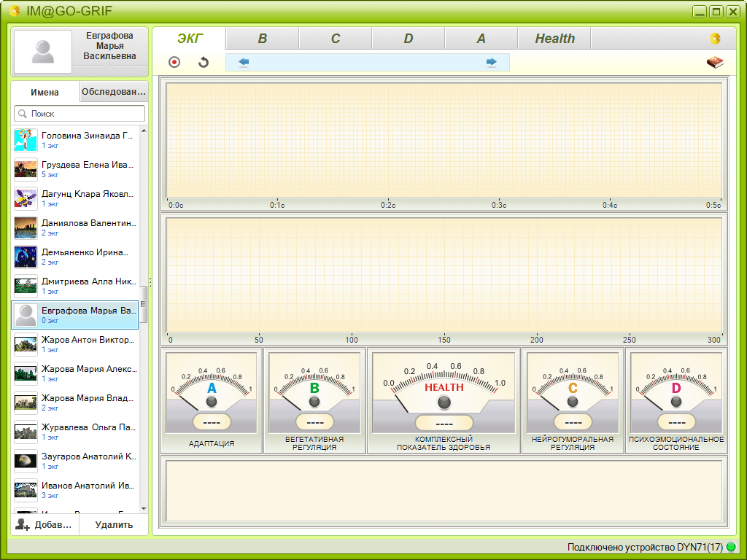Expand patient card via small arrow under name
This screenshot has height=560, width=747.
(x=109, y=66)
